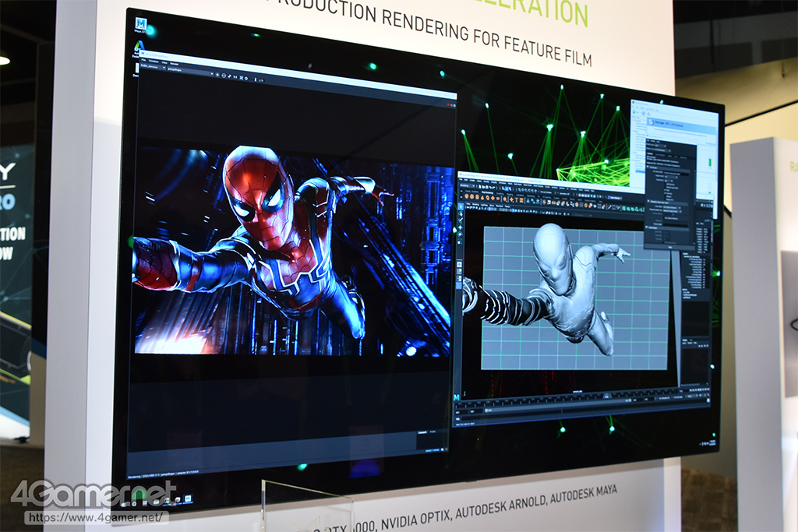
Task: Switch to the Curves / Surfaces shelf tab
Action: [471, 192]
